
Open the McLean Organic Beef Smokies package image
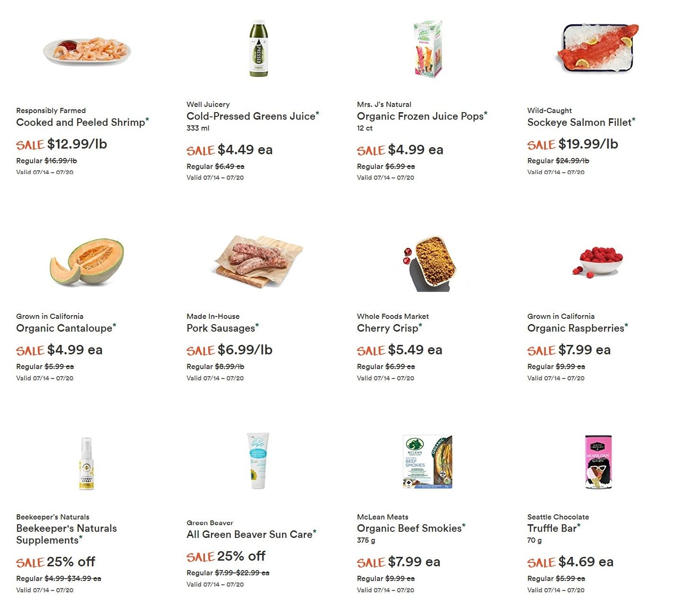[428, 462]
